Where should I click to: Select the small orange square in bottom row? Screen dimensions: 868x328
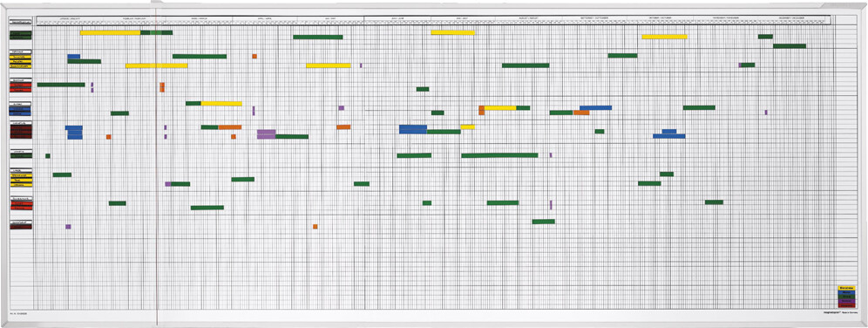(315, 227)
